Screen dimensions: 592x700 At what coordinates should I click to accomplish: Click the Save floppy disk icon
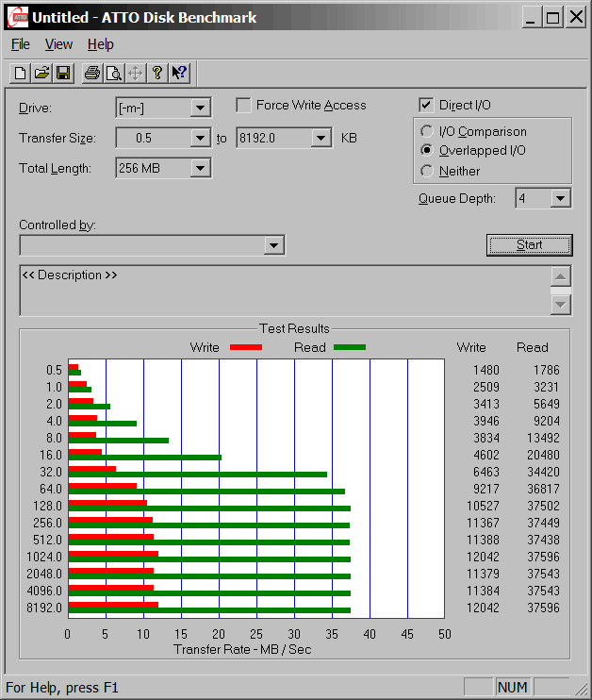tap(63, 73)
